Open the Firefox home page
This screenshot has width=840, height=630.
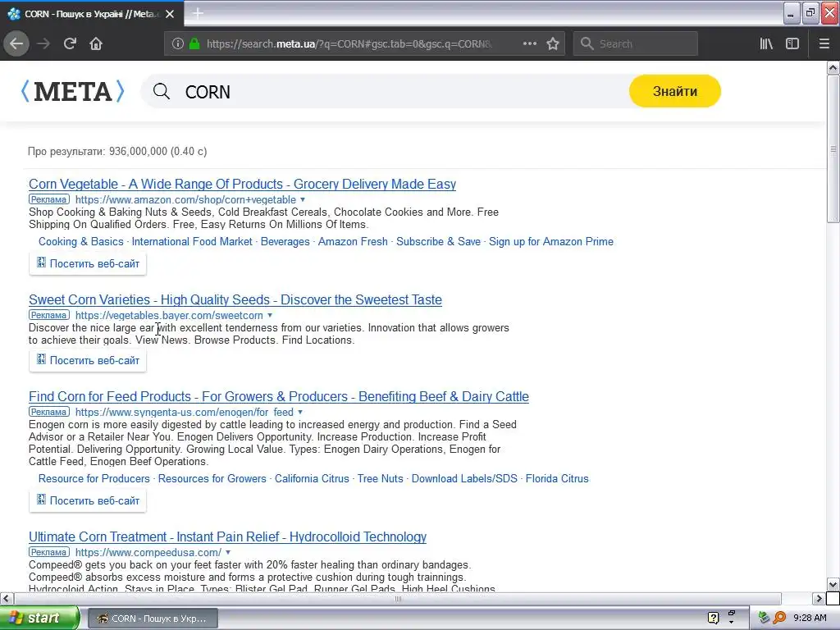pyautogui.click(x=96, y=43)
